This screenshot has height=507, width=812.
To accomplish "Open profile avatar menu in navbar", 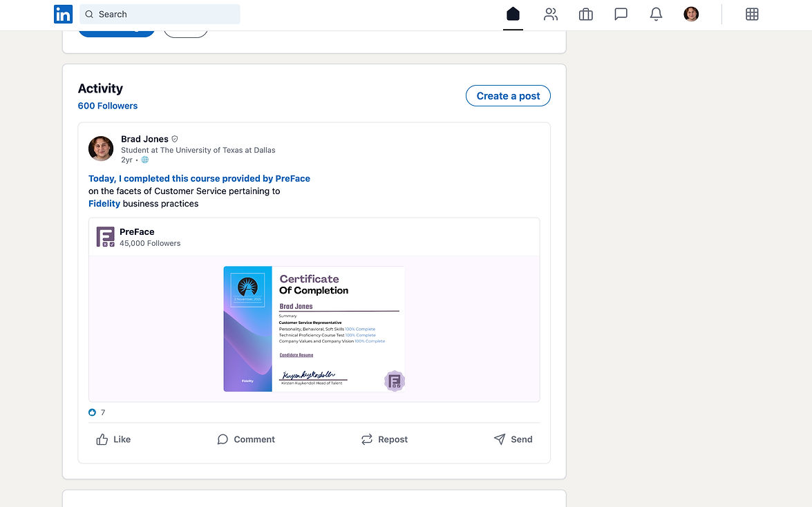I will (691, 14).
